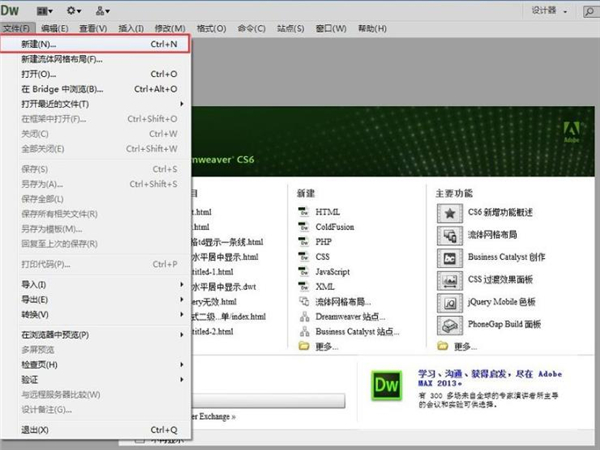Click the ColdFusion link
600x450 pixels.
pos(335,227)
